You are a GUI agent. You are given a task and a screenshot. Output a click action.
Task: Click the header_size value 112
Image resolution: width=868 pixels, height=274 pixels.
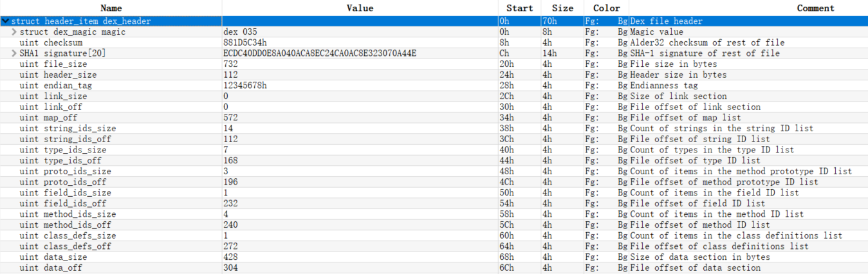pyautogui.click(x=231, y=75)
